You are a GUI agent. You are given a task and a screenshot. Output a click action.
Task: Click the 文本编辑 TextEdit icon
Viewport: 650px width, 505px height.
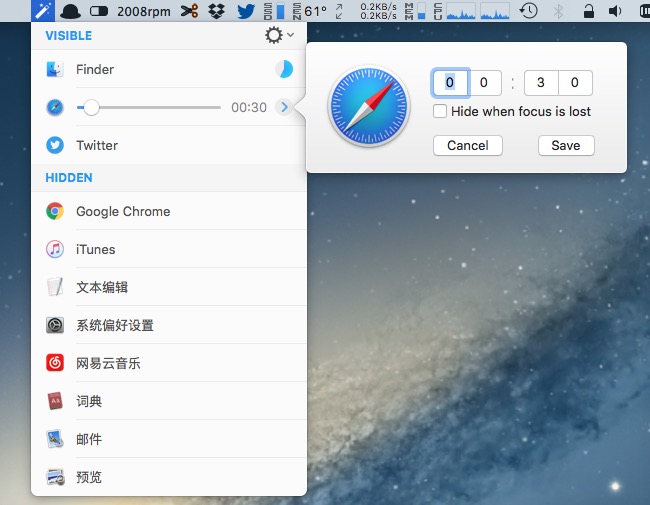click(x=55, y=287)
